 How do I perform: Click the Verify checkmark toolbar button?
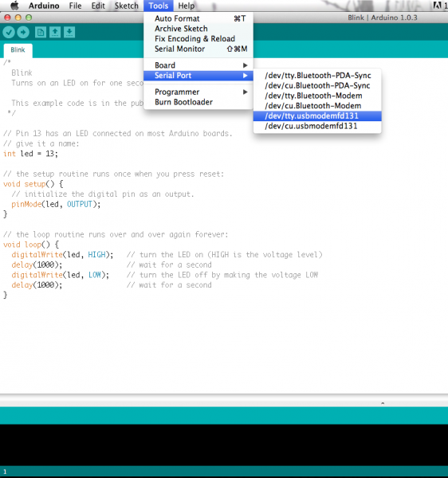(9, 32)
